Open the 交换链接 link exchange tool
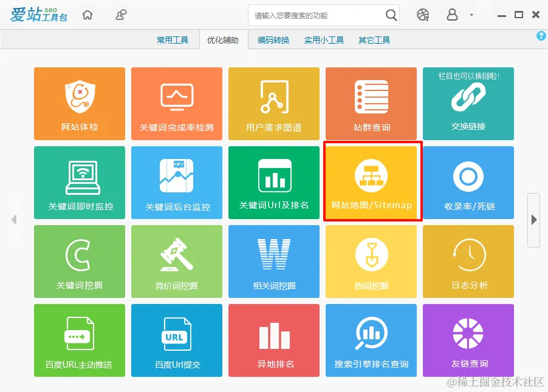 [468, 103]
